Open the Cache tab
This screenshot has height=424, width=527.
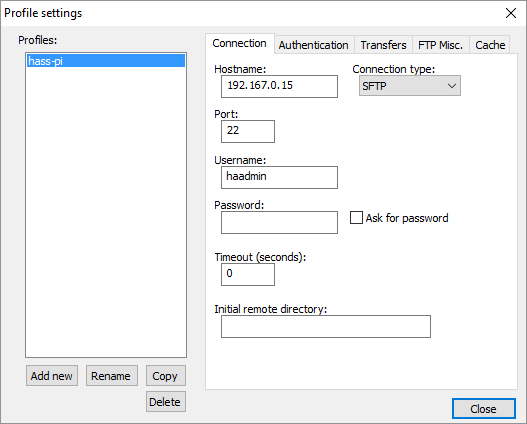(x=490, y=45)
